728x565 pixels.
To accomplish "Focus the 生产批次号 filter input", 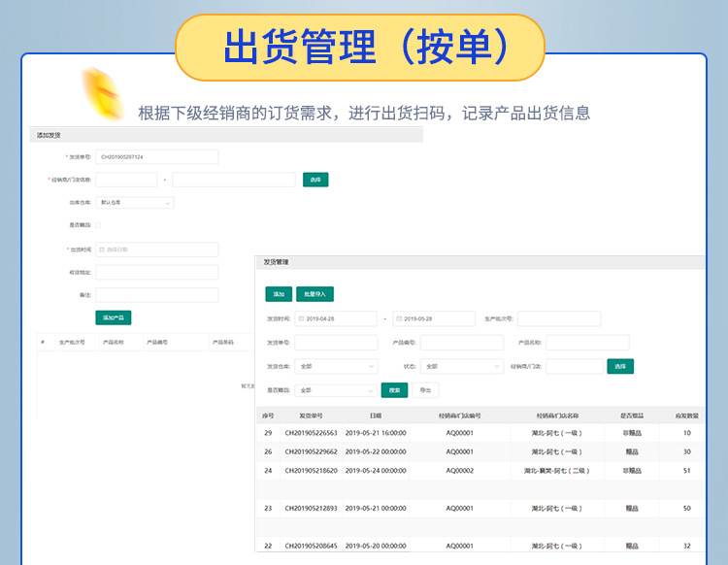I will coord(559,319).
